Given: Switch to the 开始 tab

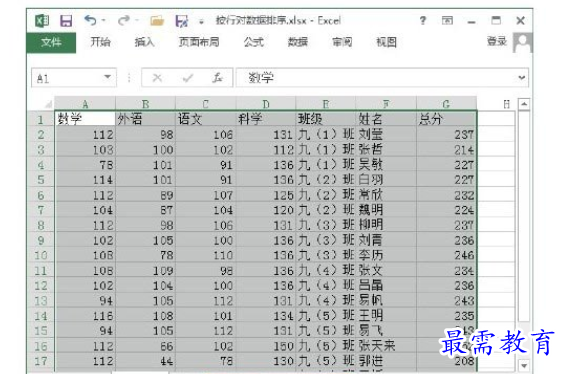Looking at the screenshot, I should pos(100,42).
